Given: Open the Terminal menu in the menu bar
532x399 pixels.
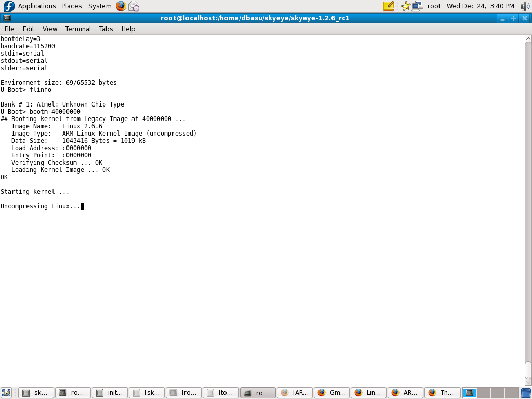Looking at the screenshot, I should click(78, 29).
